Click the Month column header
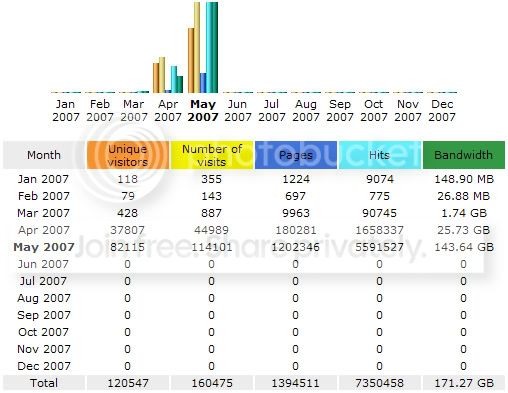This screenshot has width=508, height=393. (x=44, y=155)
